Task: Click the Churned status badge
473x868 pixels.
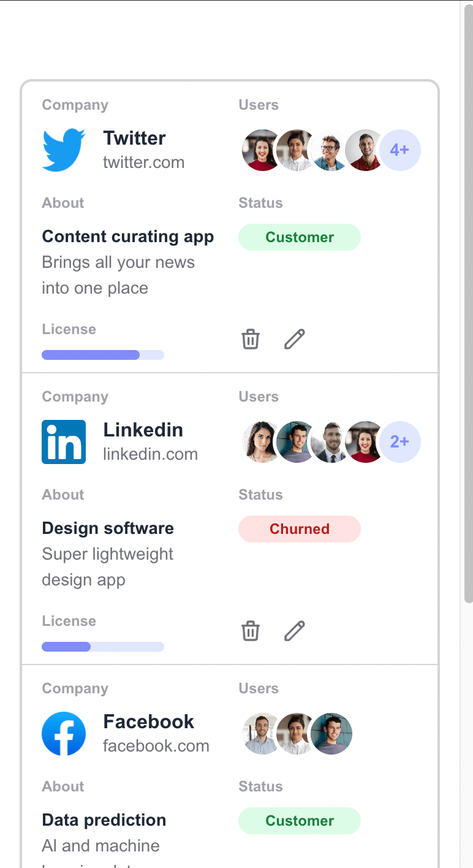Action: 300,529
